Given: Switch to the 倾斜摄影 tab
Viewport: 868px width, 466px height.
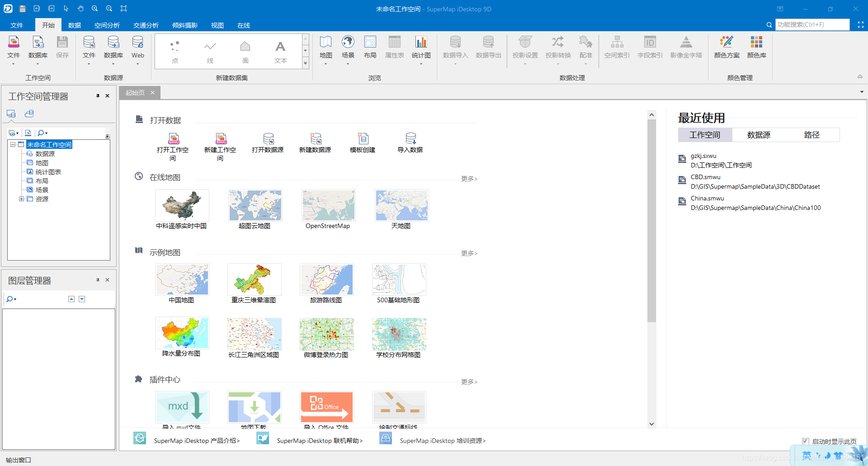Looking at the screenshot, I should coord(185,25).
